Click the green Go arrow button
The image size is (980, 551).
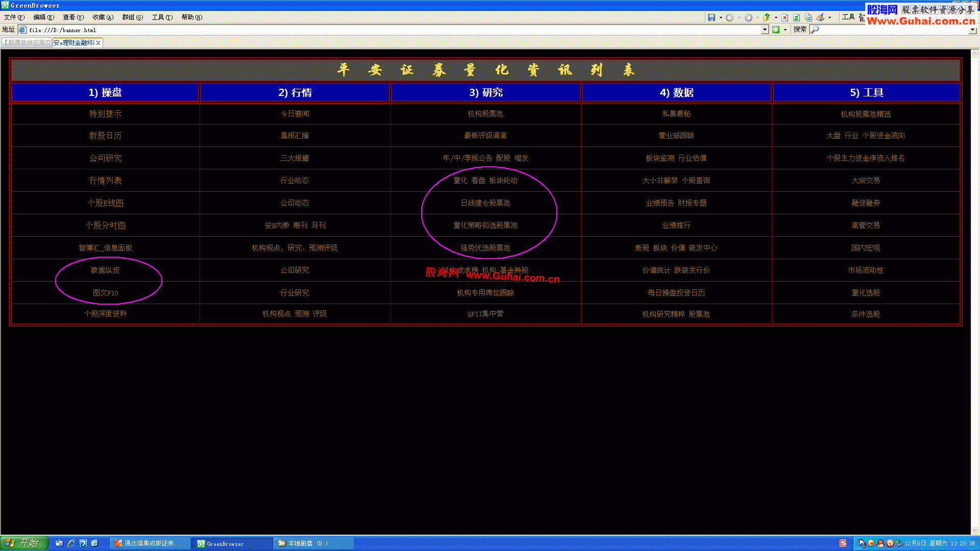[x=776, y=30]
